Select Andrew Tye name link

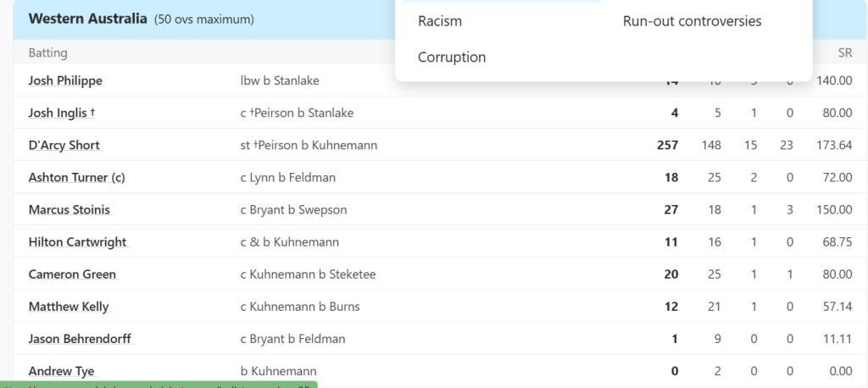click(x=62, y=370)
